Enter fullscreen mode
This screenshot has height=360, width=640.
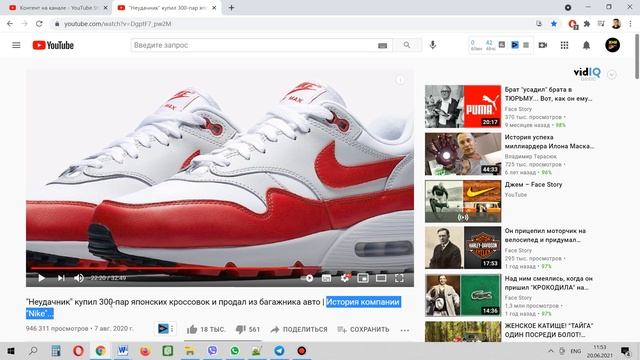399,278
